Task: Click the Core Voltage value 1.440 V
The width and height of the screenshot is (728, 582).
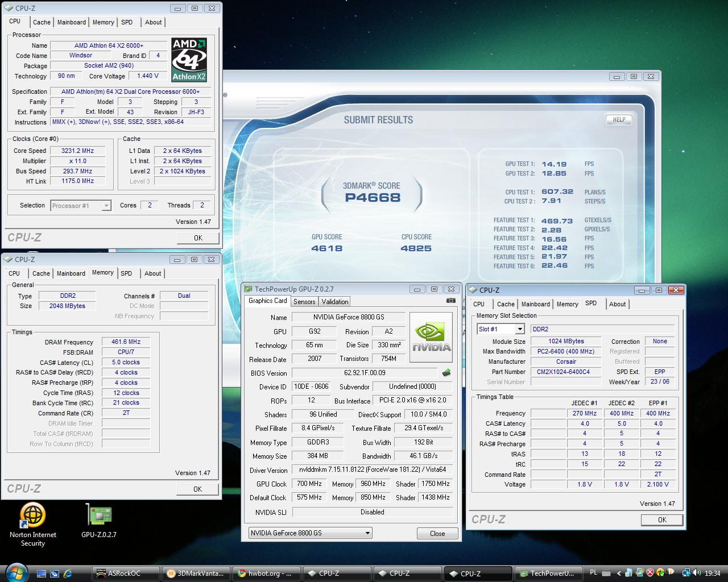Action: [x=148, y=76]
